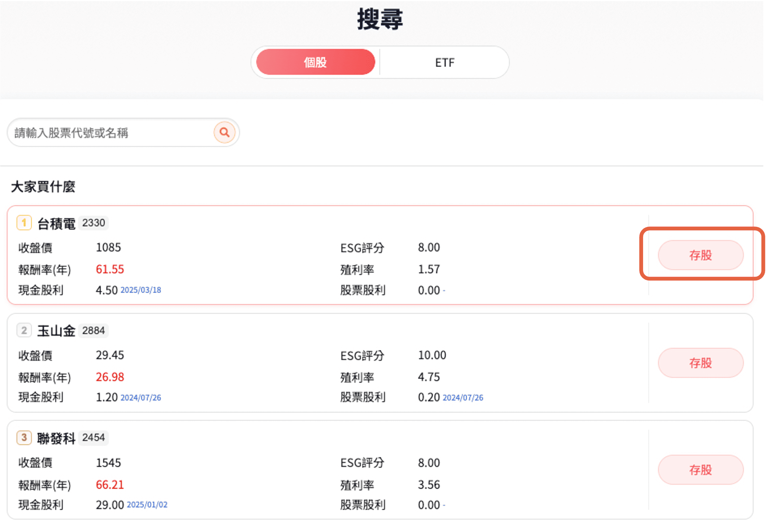Click stock code 2454
The height and width of the screenshot is (532, 766).
(x=94, y=437)
